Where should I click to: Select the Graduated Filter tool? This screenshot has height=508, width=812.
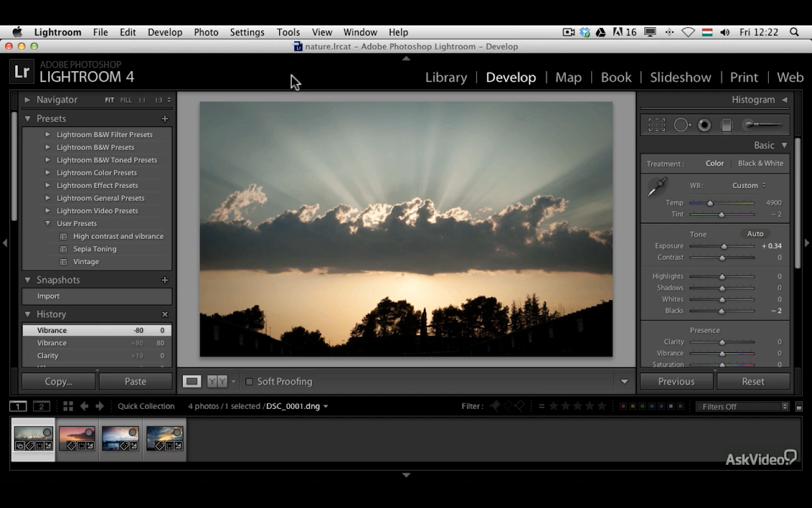pyautogui.click(x=727, y=125)
